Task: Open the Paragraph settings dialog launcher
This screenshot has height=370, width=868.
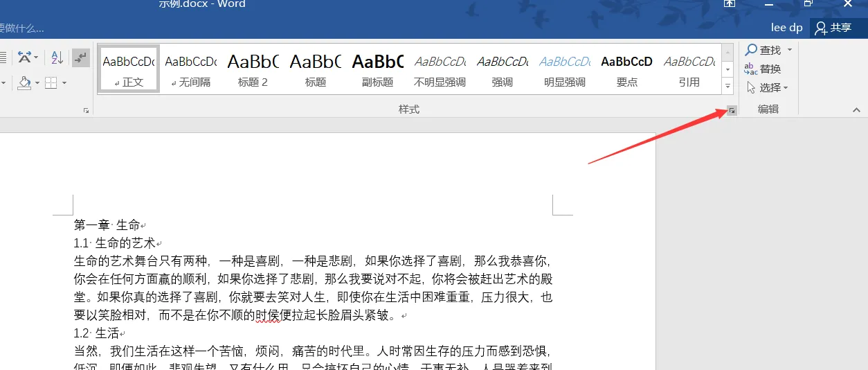Action: point(86,111)
